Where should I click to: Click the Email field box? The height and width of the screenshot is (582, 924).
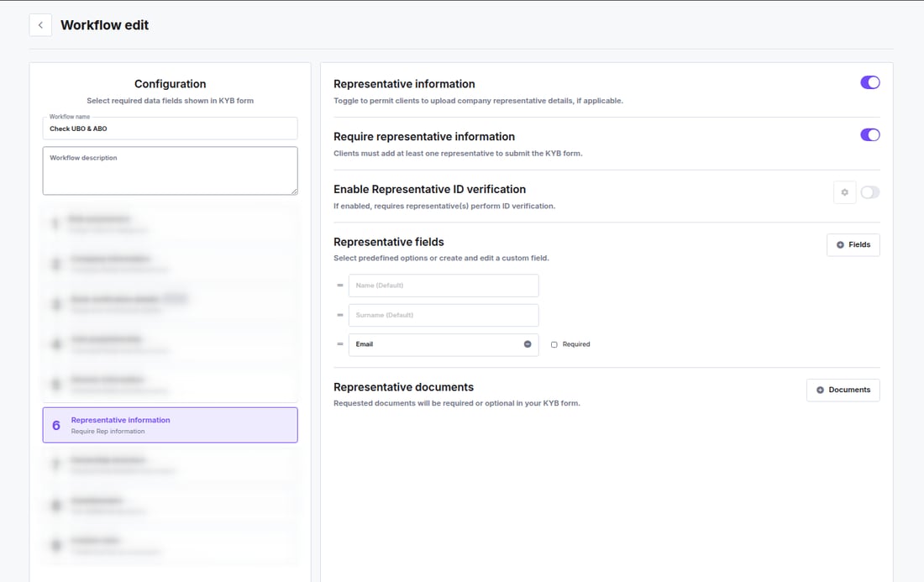click(x=444, y=344)
